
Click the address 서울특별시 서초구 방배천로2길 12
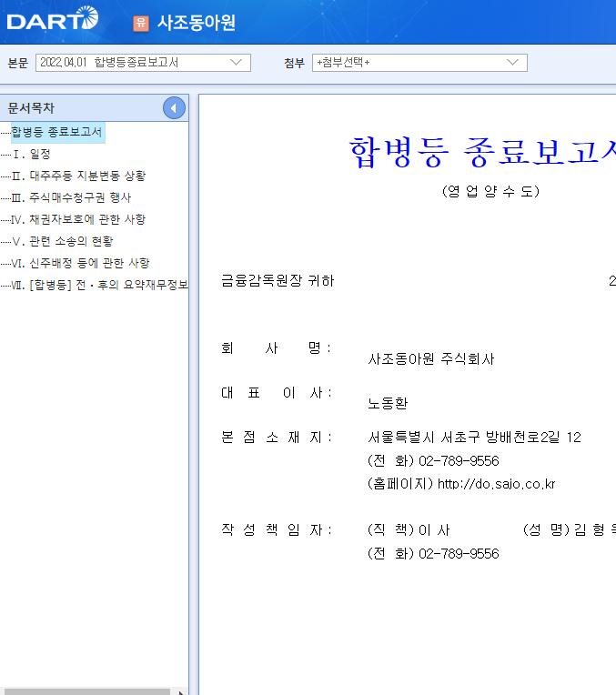coord(475,438)
